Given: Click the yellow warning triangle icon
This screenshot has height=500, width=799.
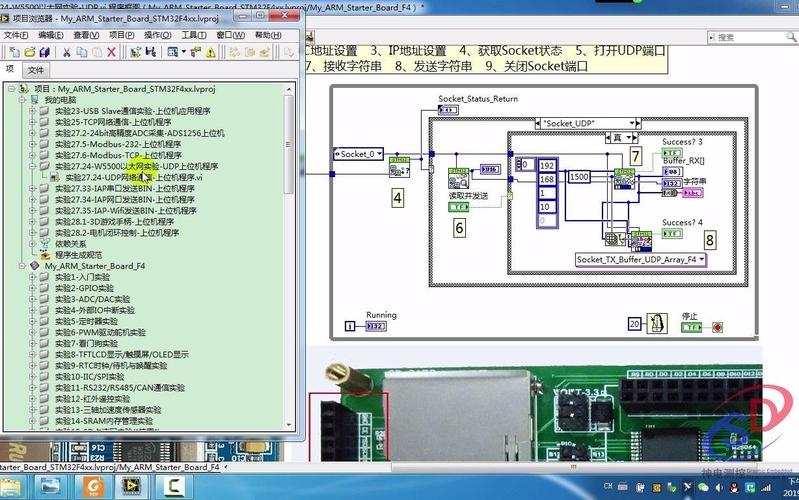Looking at the screenshot, I should (x=210, y=52).
